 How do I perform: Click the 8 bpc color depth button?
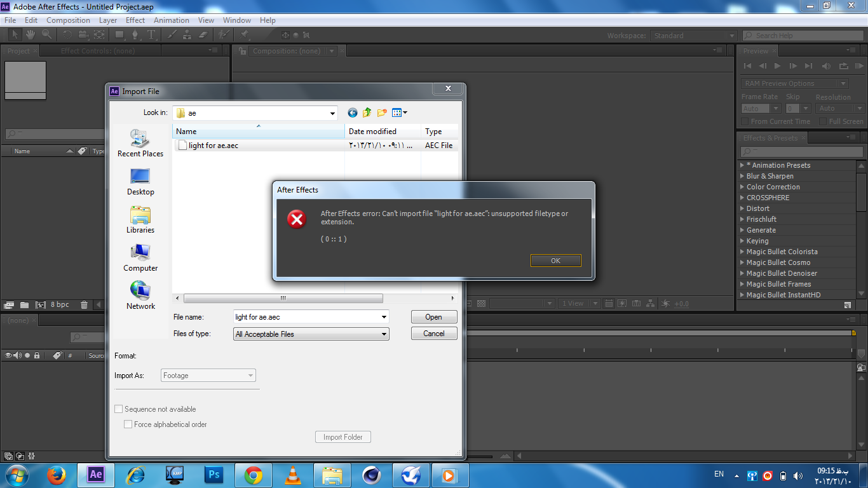click(x=60, y=305)
